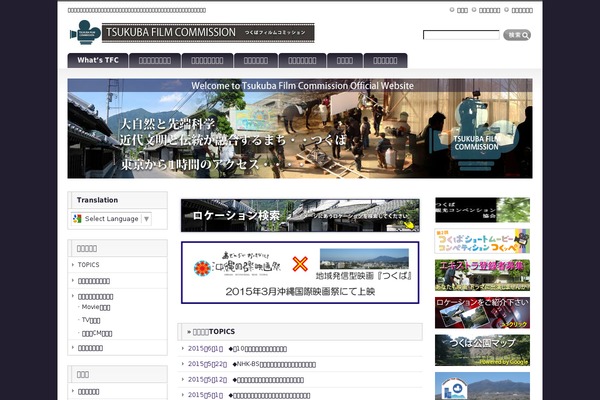This screenshot has width=600, height=400.
Task: Click the Translation panel heading
Action: 118,200
